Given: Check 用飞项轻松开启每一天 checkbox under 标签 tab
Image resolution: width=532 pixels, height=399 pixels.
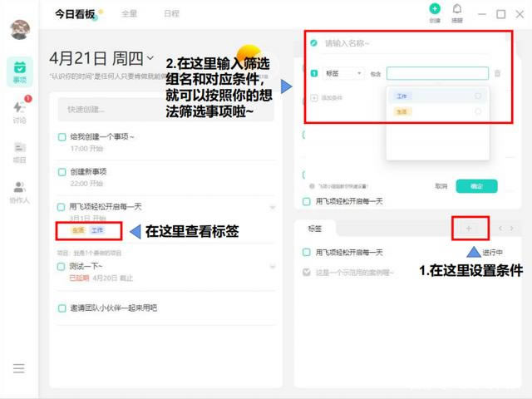Looking at the screenshot, I should click(306, 253).
